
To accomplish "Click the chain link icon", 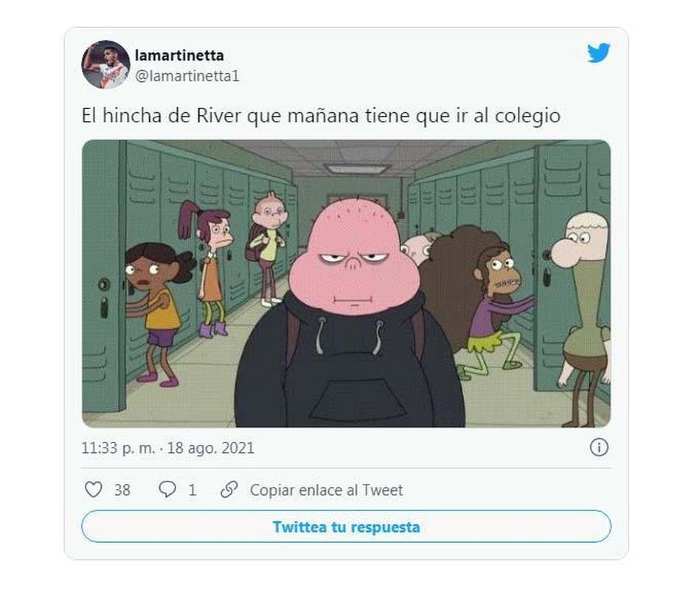I will (229, 490).
